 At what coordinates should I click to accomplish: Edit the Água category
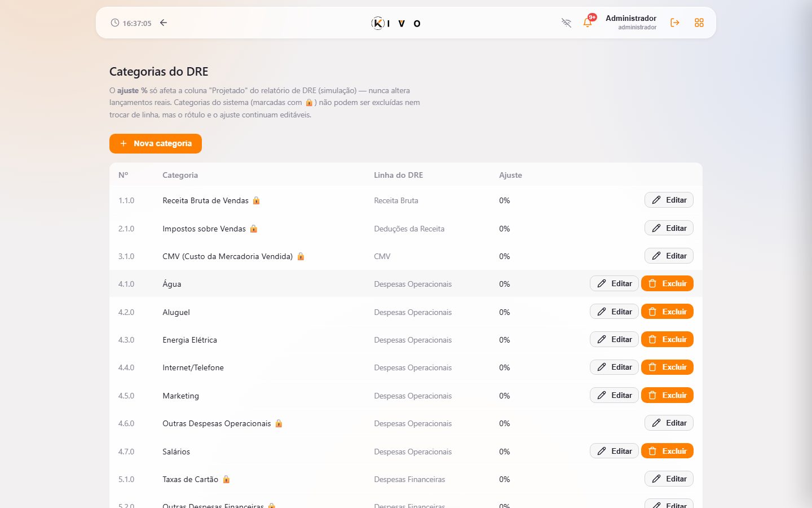pyautogui.click(x=614, y=283)
